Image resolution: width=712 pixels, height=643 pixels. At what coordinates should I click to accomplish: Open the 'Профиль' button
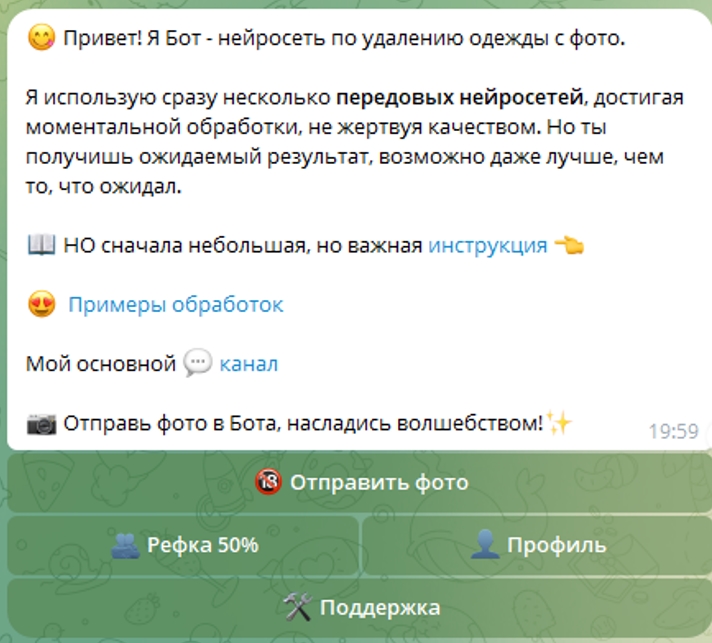[538, 545]
